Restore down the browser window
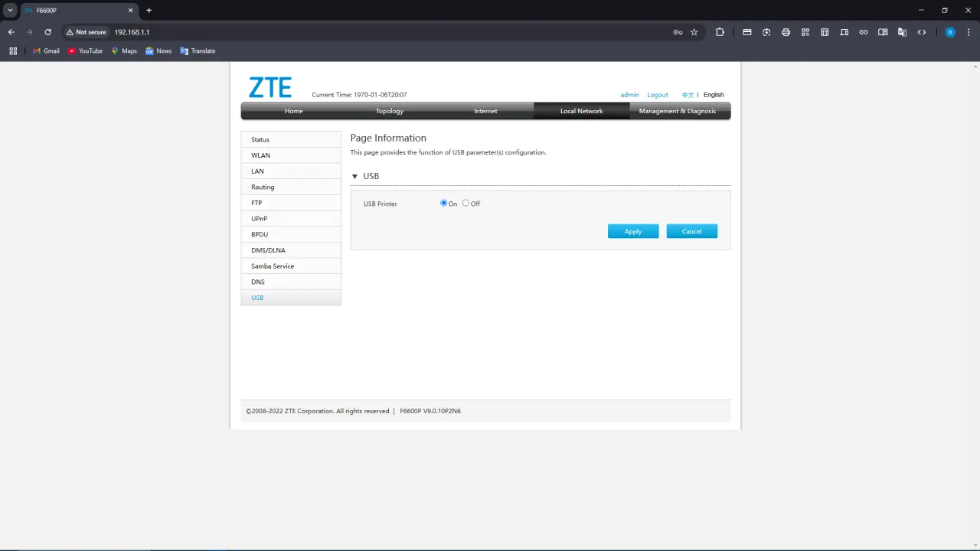 point(944,10)
